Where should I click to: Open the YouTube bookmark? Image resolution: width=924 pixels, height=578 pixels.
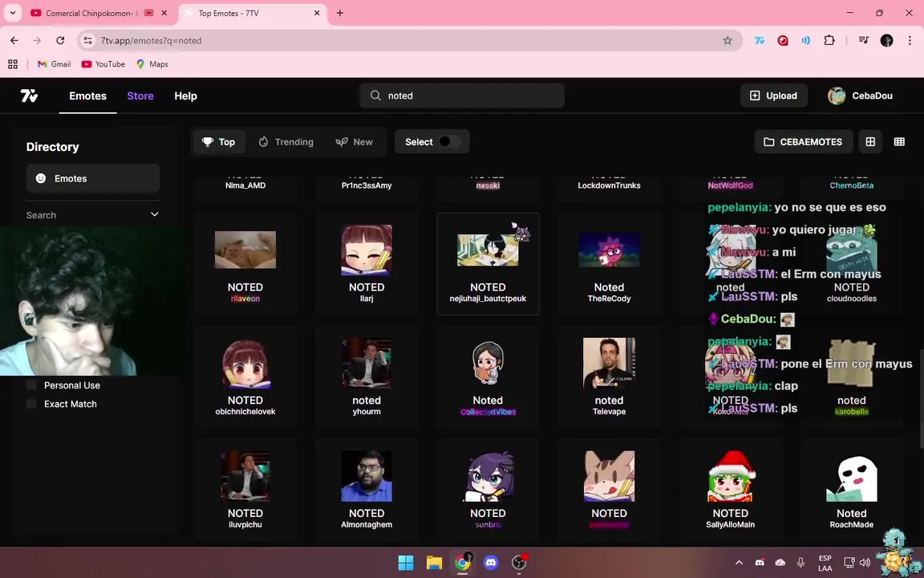point(103,63)
